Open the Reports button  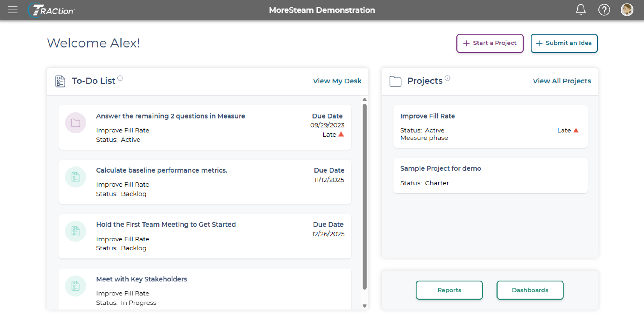(449, 290)
